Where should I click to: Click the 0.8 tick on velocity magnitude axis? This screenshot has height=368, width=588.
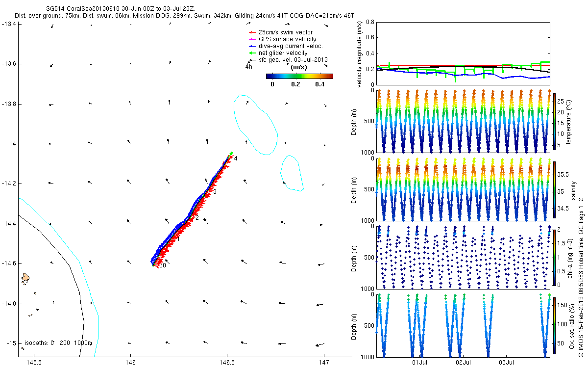[369, 23]
